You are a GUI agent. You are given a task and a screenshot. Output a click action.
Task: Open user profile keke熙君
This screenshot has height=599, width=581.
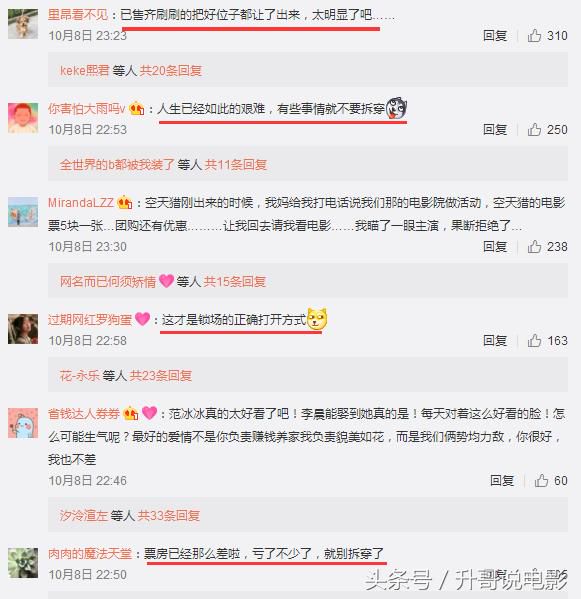click(85, 71)
